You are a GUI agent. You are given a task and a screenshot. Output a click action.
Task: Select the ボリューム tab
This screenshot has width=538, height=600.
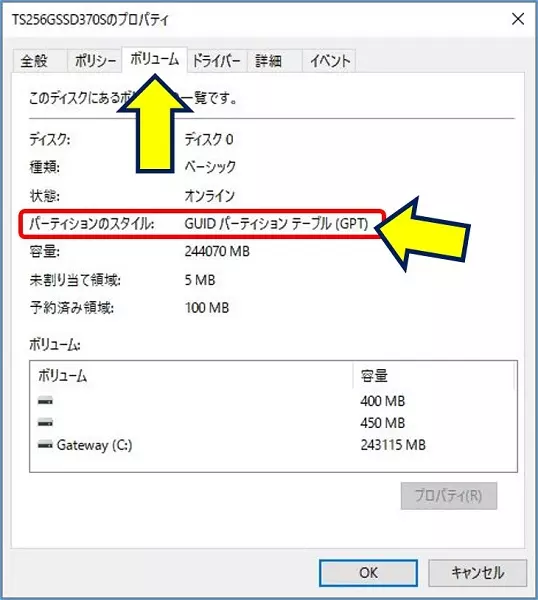[155, 59]
